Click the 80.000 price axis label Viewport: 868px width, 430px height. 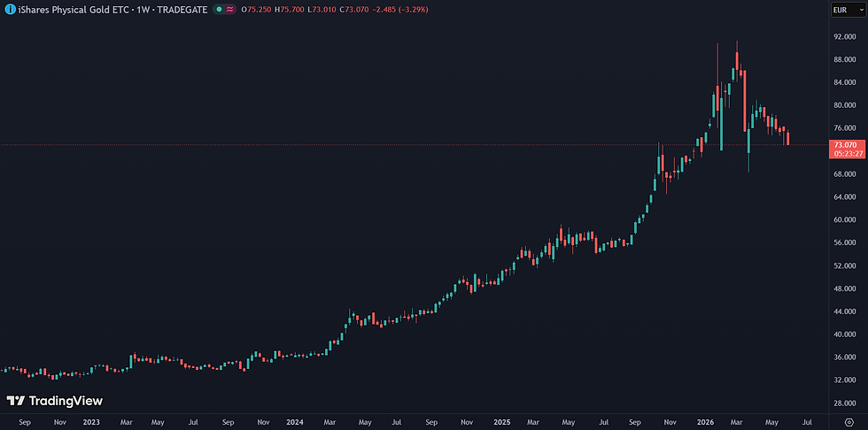coord(845,105)
